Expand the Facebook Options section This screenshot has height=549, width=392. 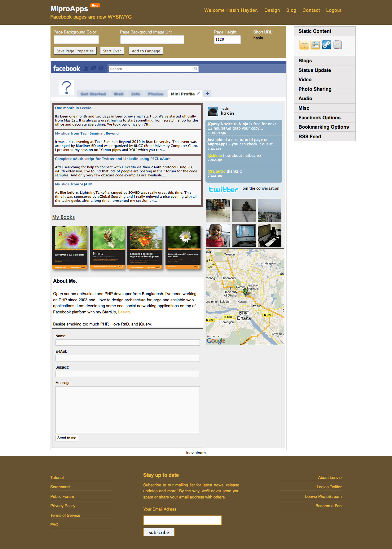coord(324,118)
